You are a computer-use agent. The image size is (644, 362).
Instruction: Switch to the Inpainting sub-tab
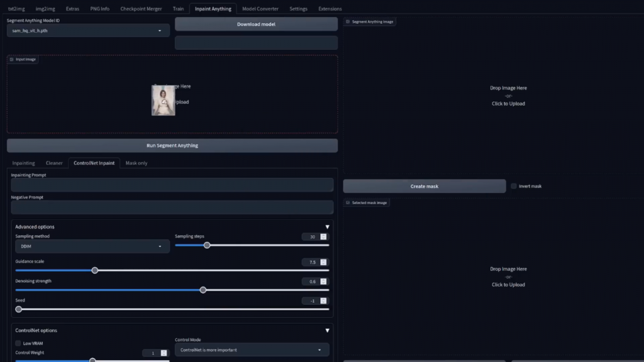23,163
